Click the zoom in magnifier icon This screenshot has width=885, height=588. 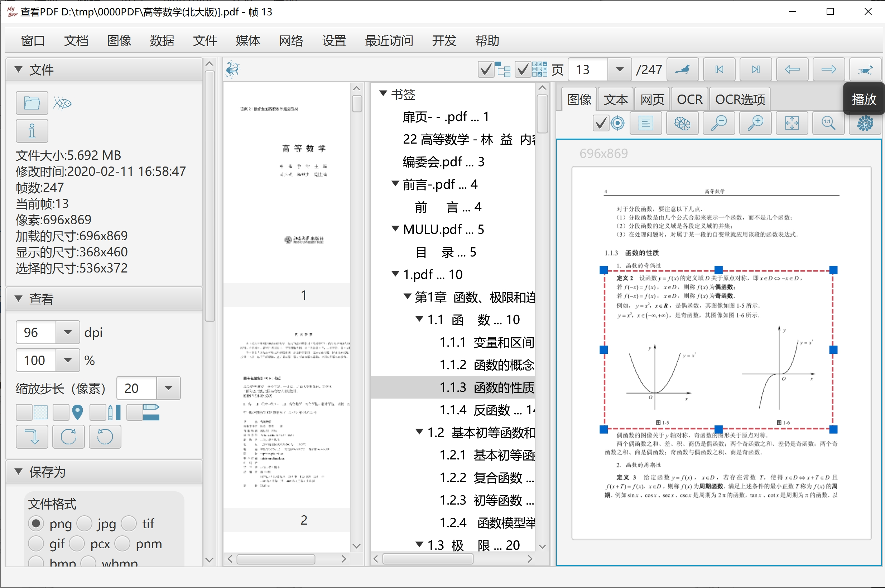pos(755,123)
